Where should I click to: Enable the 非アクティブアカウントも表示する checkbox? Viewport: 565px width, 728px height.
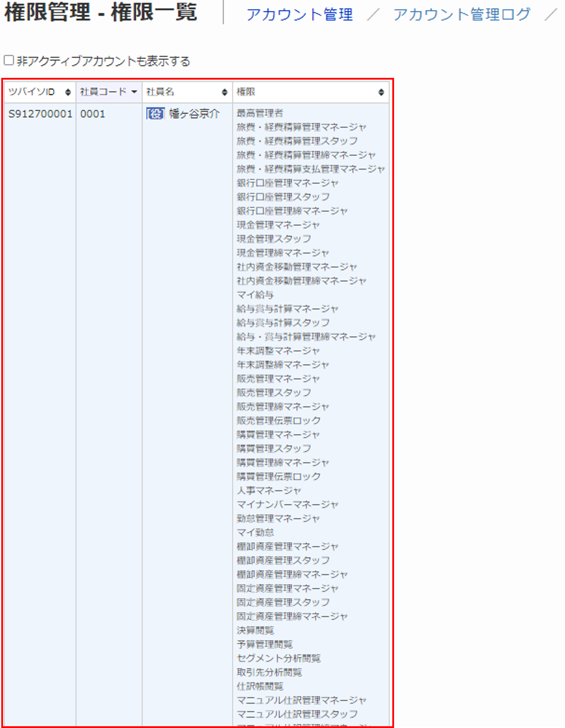(9, 60)
